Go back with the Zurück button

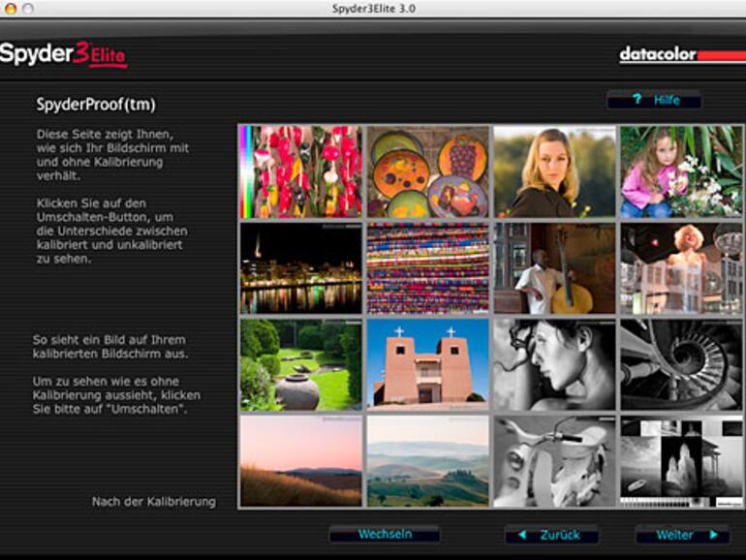(x=551, y=535)
